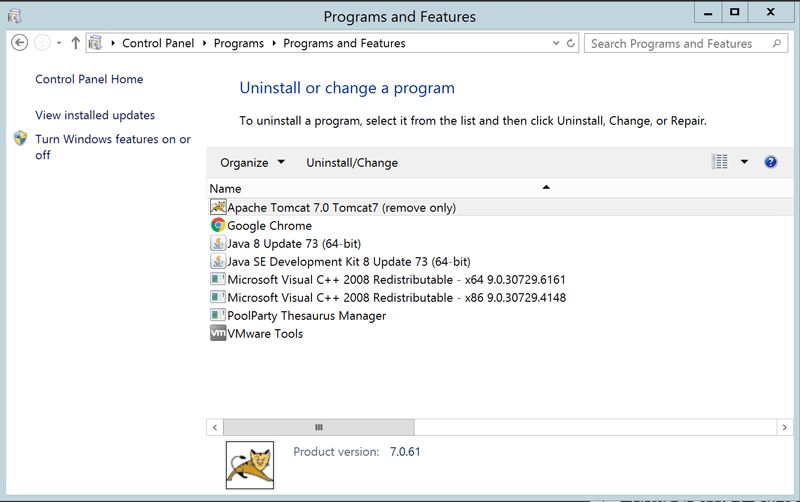Click the Apache Tomcat cat icon in list
This screenshot has width=800, height=502.
click(x=218, y=207)
